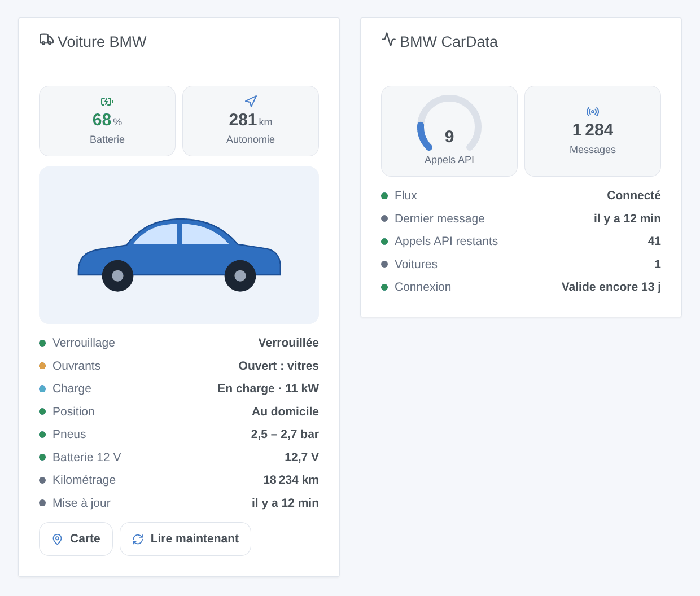Click the gray dot beside Voitures
This screenshot has width=700, height=596.
(384, 264)
